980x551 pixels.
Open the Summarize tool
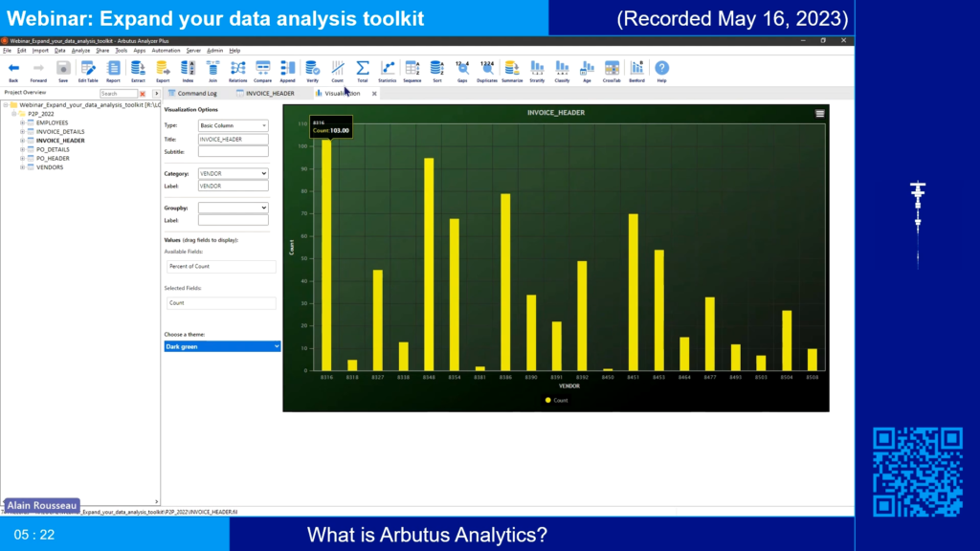(x=512, y=71)
